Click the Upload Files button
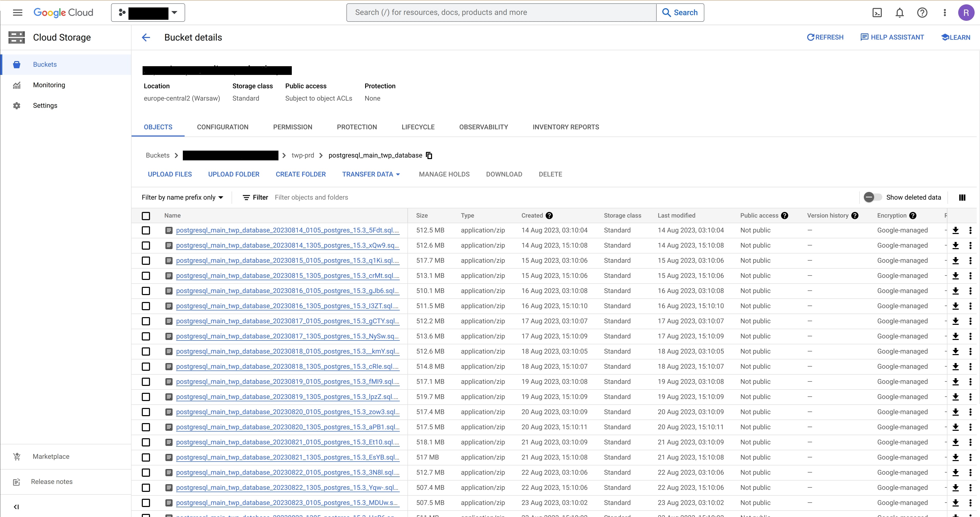The height and width of the screenshot is (517, 980). (x=170, y=174)
